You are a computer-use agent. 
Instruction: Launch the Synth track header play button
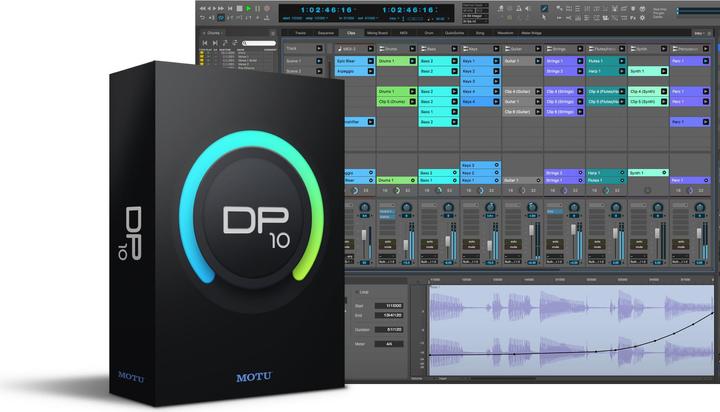click(664, 49)
